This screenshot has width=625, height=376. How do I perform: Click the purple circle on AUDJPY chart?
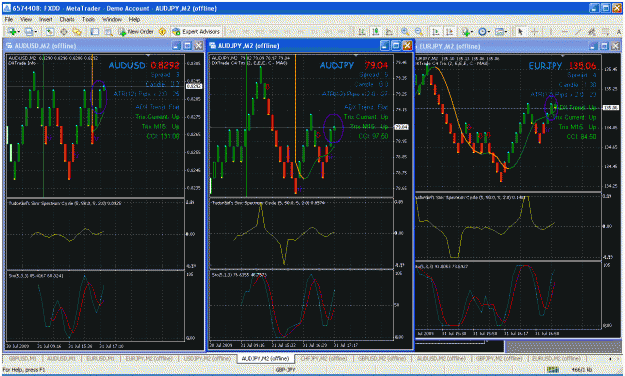pos(333,128)
